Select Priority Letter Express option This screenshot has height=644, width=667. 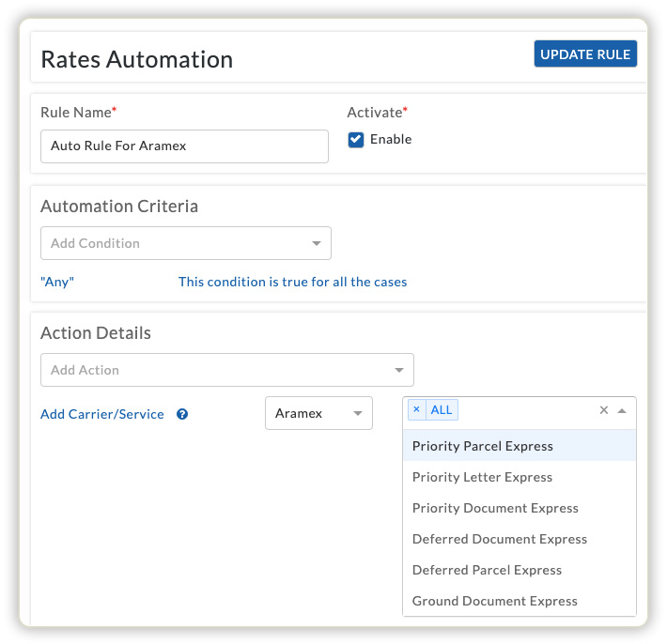(519, 477)
